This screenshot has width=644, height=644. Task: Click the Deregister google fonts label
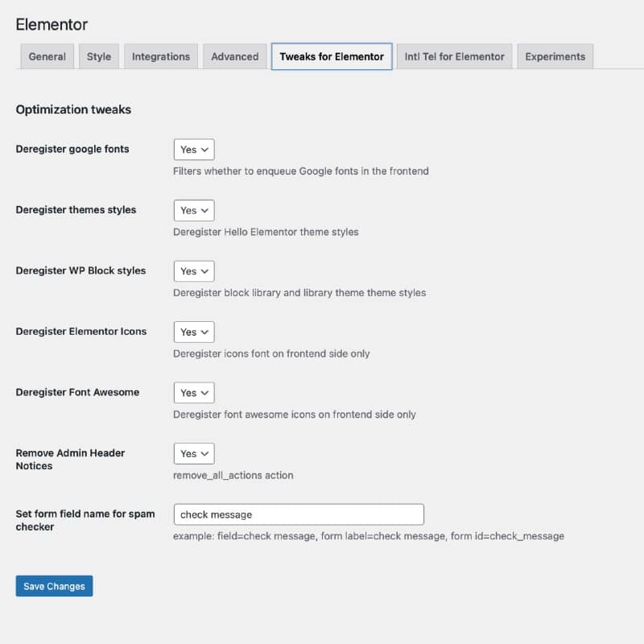click(x=72, y=149)
